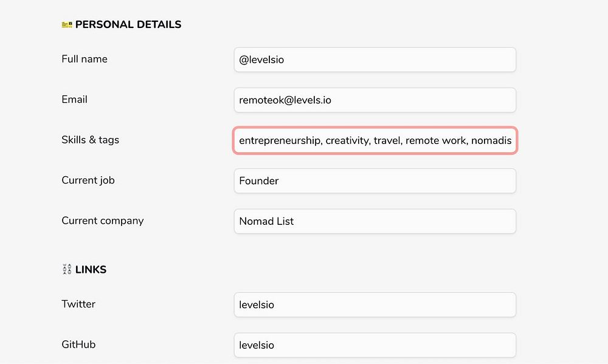The width and height of the screenshot is (608, 364).
Task: Click the 'Full name' field label
Action: pos(85,59)
